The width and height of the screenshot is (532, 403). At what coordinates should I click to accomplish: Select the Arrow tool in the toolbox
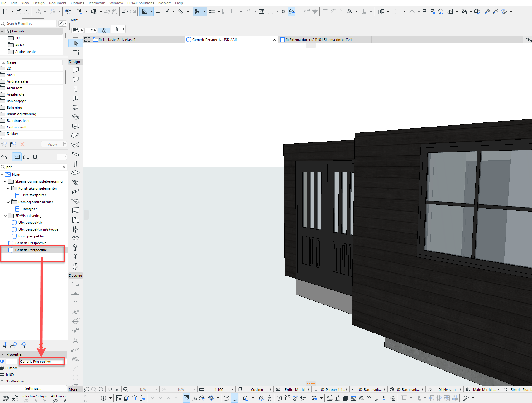(x=75, y=43)
